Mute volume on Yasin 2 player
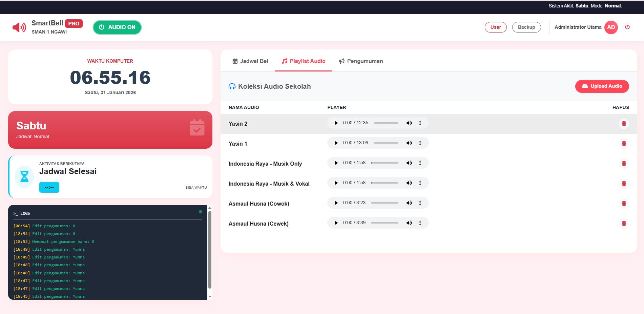This screenshot has width=644, height=314. [409, 123]
